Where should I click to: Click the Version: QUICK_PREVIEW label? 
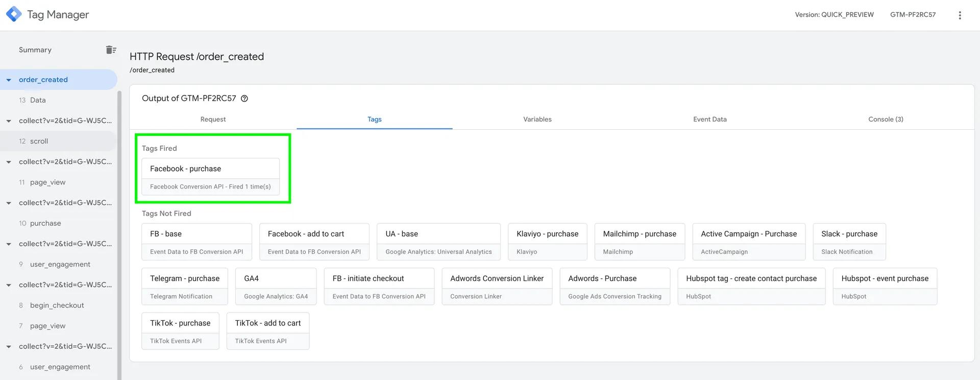pos(834,15)
